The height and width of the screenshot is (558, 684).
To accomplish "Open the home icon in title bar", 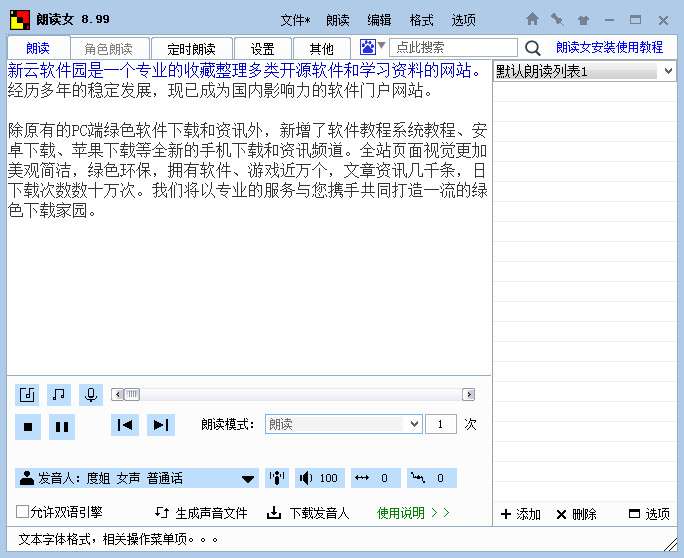I will tap(532, 19).
